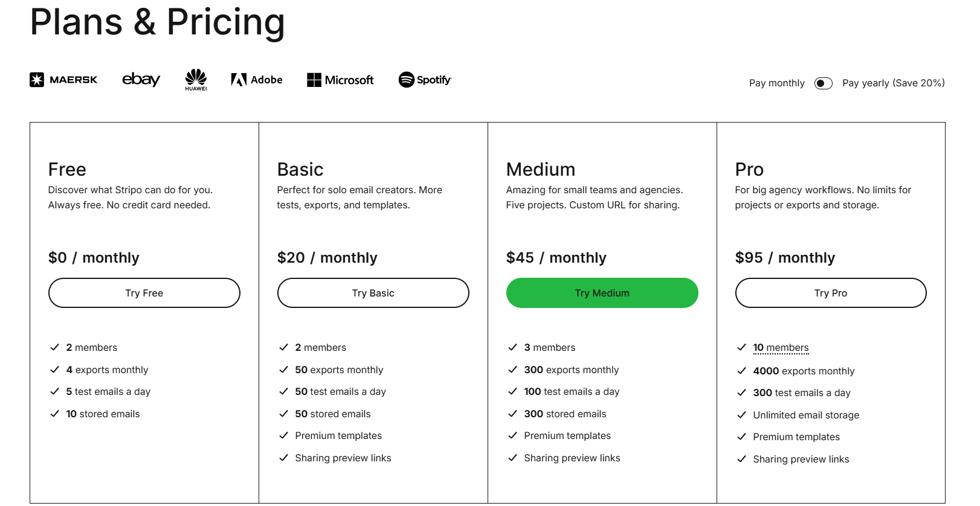Click the Huawei logo icon
The image size is (980, 506).
tap(195, 79)
